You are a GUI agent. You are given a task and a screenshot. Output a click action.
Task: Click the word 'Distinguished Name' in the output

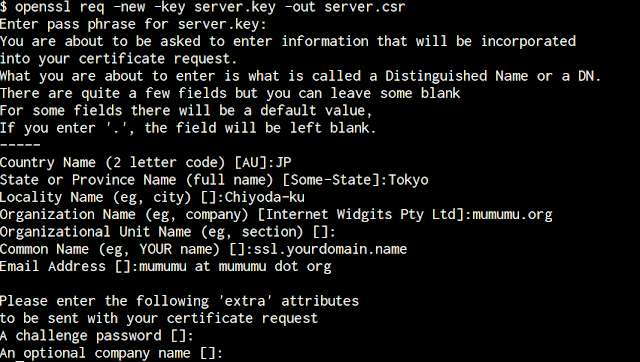(457, 76)
